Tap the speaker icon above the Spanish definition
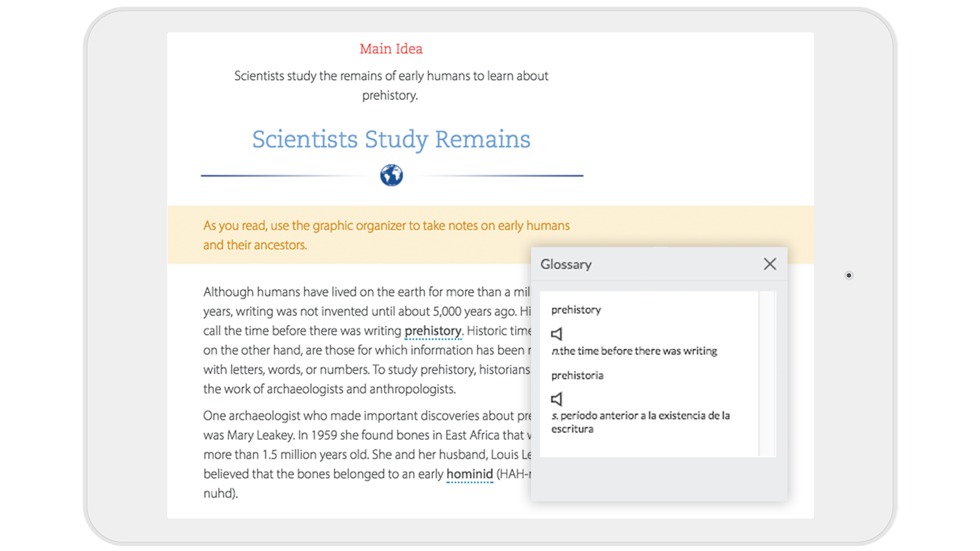 [x=557, y=399]
